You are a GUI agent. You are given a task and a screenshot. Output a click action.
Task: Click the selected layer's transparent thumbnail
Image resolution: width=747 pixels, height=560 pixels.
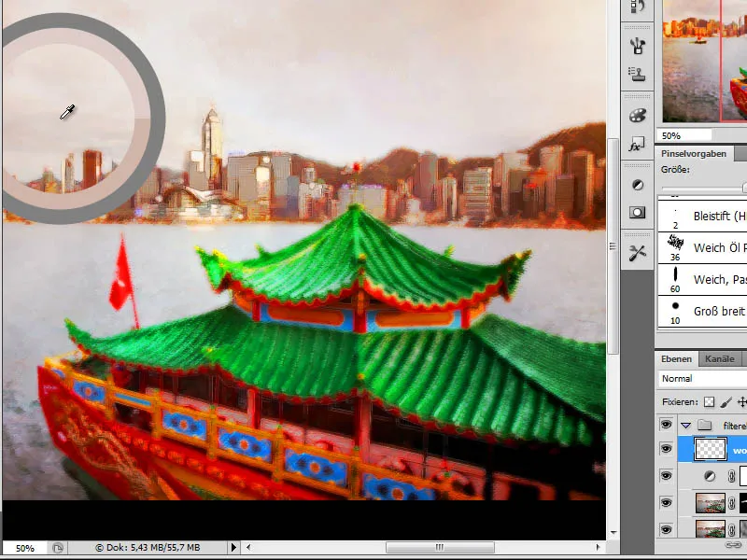pyautogui.click(x=711, y=450)
